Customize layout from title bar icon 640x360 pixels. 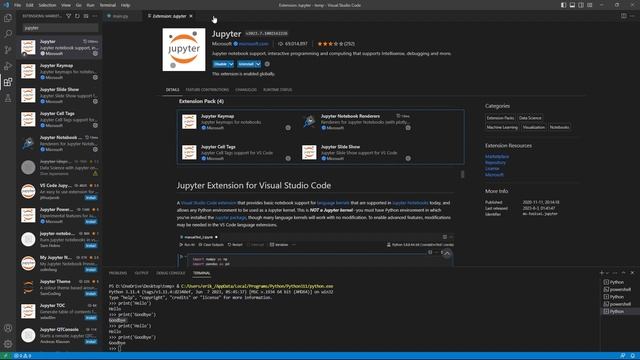click(590, 5)
